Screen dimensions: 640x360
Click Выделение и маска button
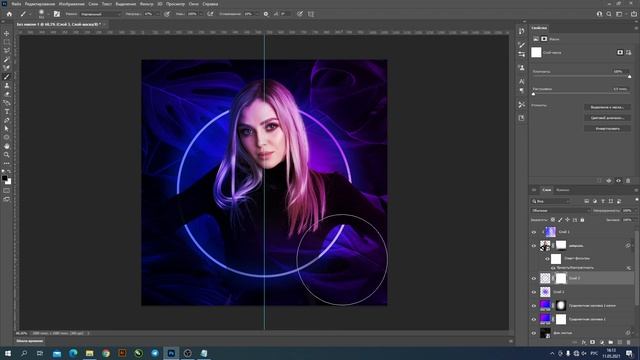607,107
